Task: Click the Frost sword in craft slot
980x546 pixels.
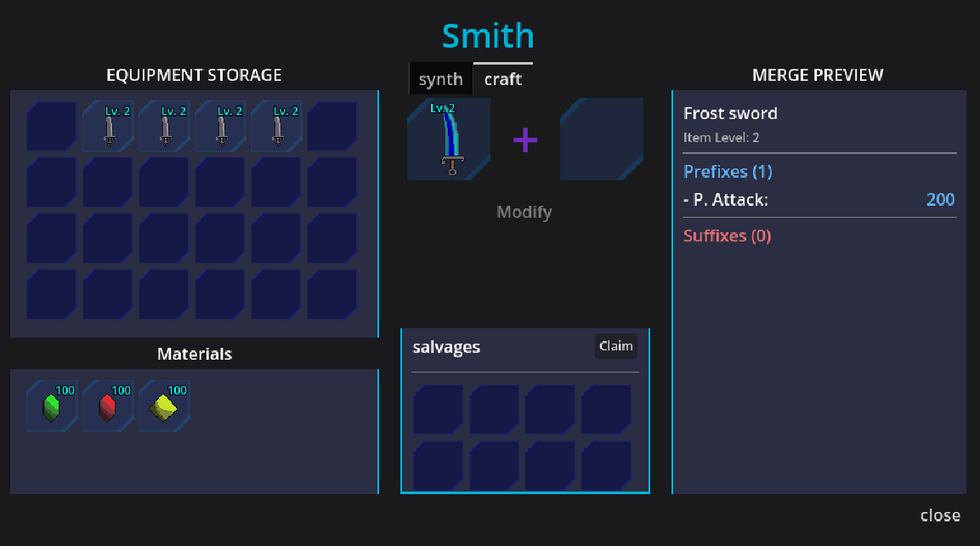Action: (x=449, y=139)
